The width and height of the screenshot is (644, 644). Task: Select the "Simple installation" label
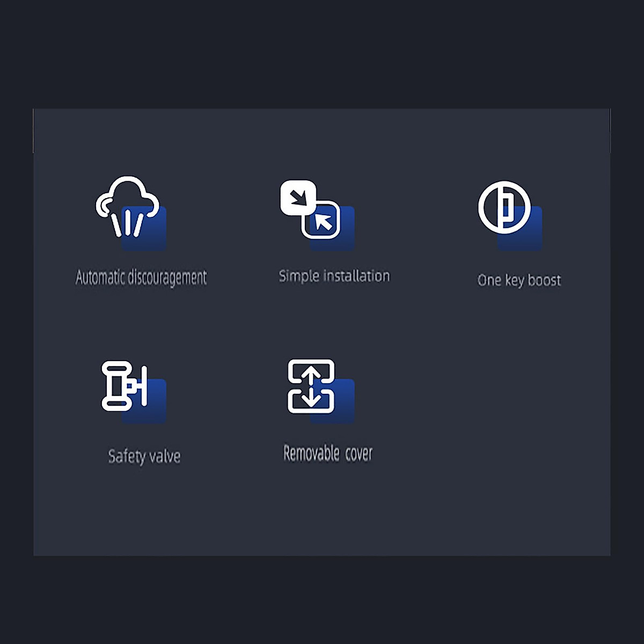(334, 276)
